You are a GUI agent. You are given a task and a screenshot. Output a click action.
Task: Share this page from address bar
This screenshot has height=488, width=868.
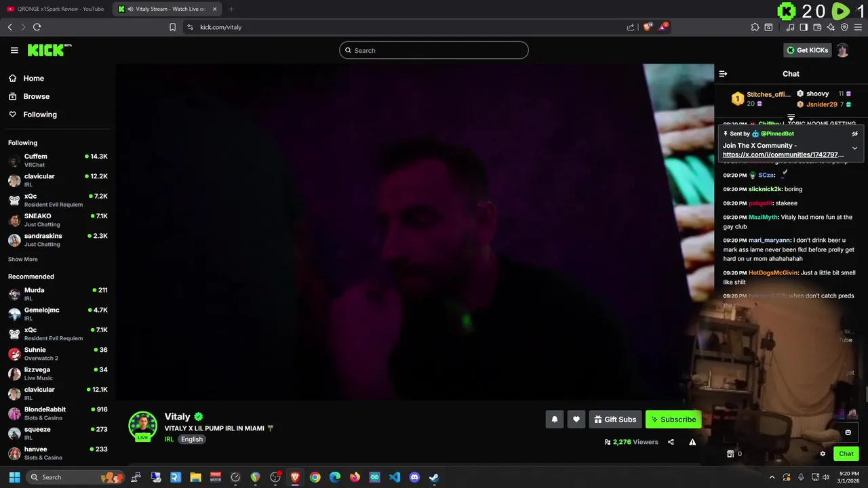coord(631,27)
